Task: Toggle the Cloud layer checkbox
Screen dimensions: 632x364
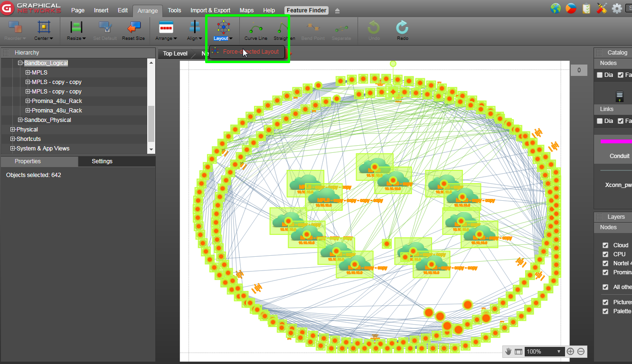Action: [605, 245]
